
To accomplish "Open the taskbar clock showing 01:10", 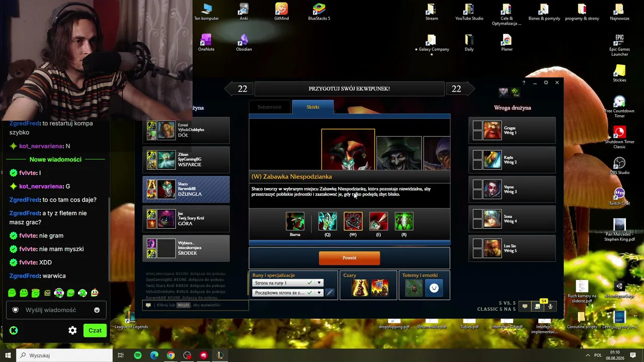I will point(615,355).
